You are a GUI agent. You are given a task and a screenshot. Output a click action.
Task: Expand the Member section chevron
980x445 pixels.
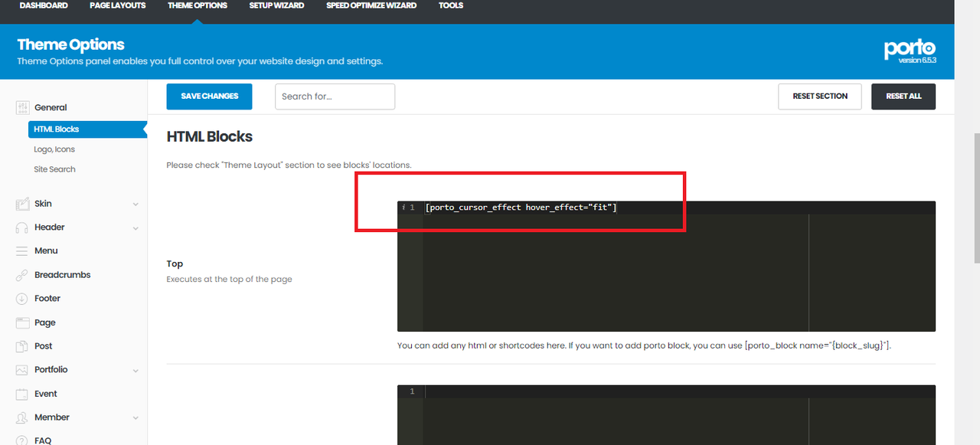[x=136, y=418]
